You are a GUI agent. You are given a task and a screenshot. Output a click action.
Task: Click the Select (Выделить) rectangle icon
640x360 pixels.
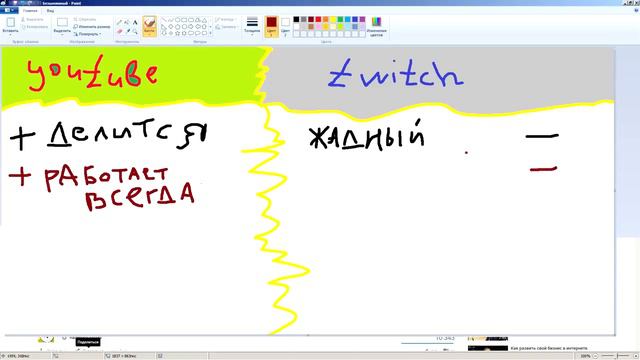(x=62, y=22)
